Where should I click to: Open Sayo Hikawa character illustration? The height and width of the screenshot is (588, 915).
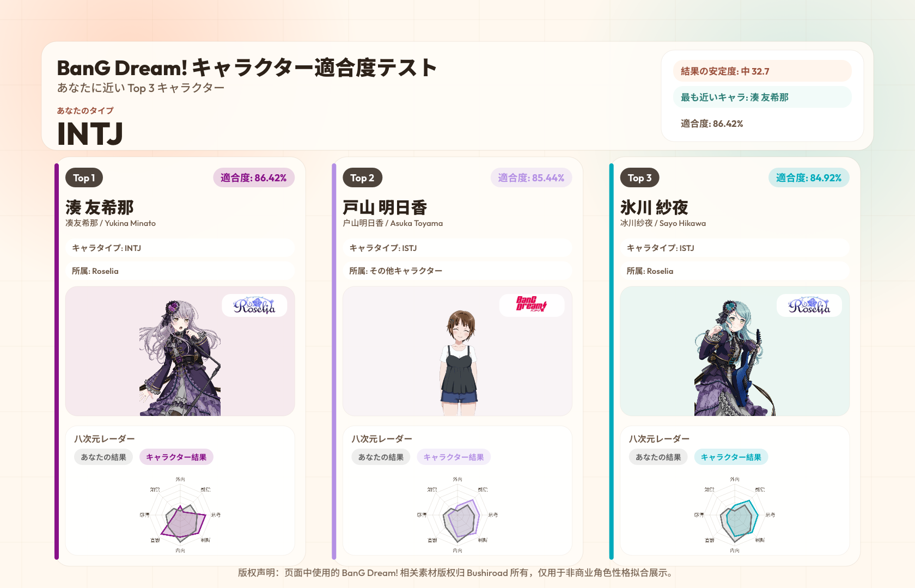point(735,357)
